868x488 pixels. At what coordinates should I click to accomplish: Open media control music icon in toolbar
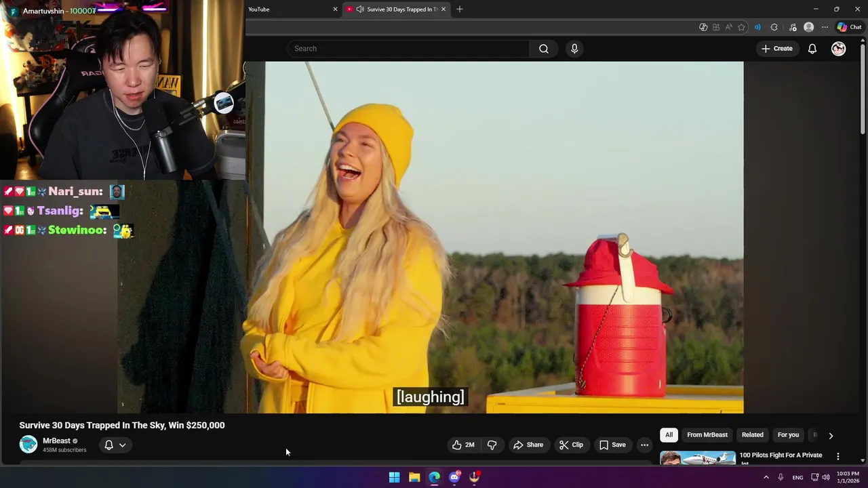coord(793,27)
